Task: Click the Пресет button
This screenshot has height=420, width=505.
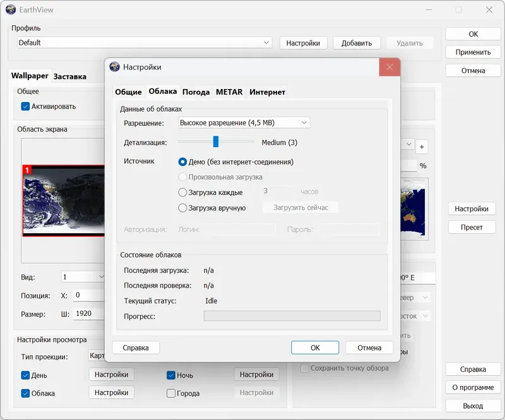Action: coord(472,227)
